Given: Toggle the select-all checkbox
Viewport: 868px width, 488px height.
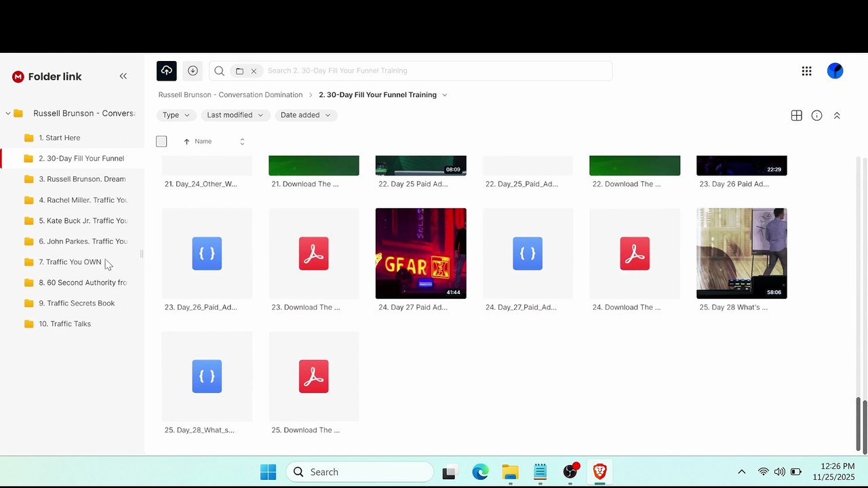Looking at the screenshot, I should click(x=161, y=142).
